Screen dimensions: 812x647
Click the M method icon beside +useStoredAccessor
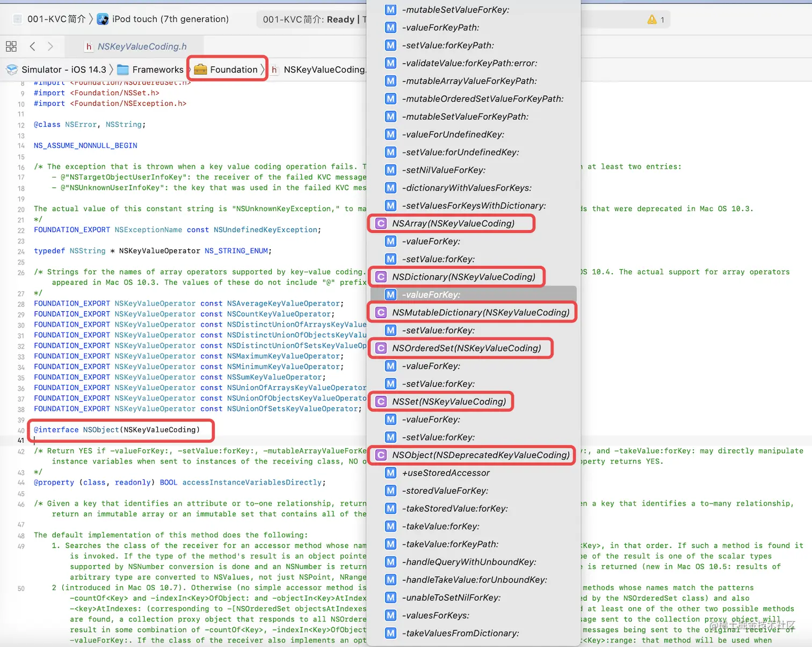coord(390,473)
